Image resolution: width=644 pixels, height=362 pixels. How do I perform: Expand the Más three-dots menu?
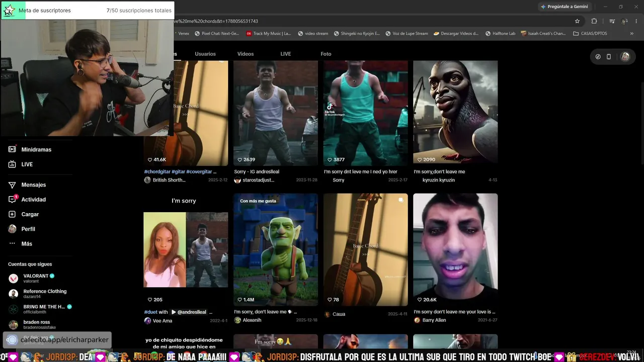(12, 244)
